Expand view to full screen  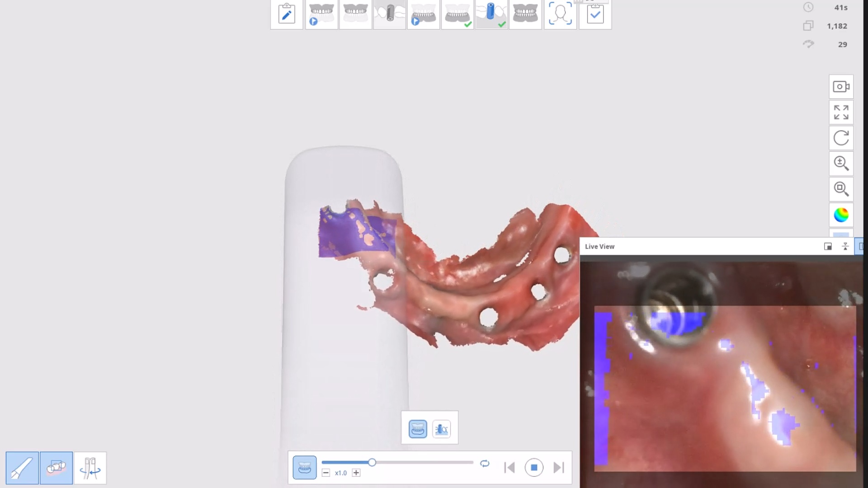(x=841, y=113)
